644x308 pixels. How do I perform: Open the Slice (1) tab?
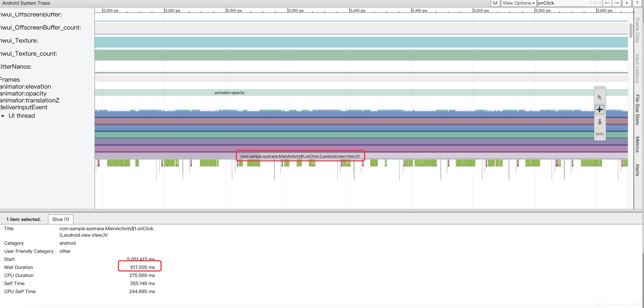(x=60, y=219)
